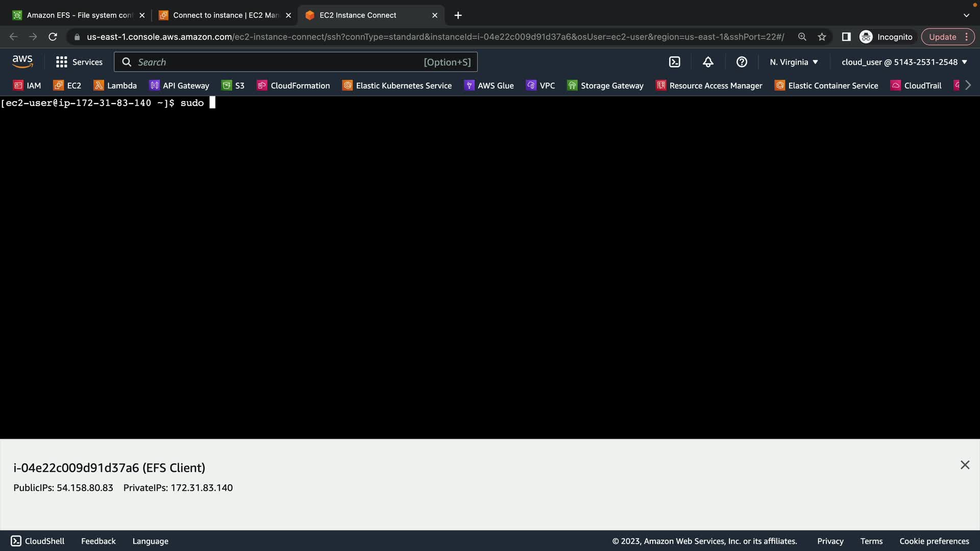Open the Lambda shortcut in favorites bar

[115, 86]
